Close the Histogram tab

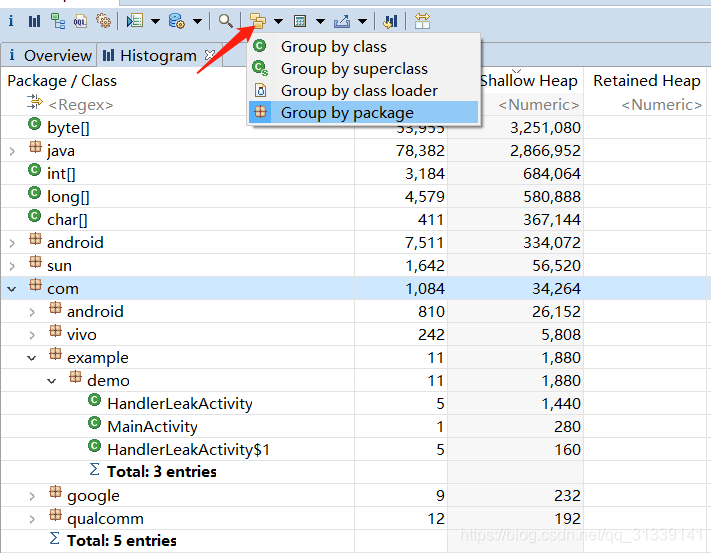pyautogui.click(x=209, y=55)
